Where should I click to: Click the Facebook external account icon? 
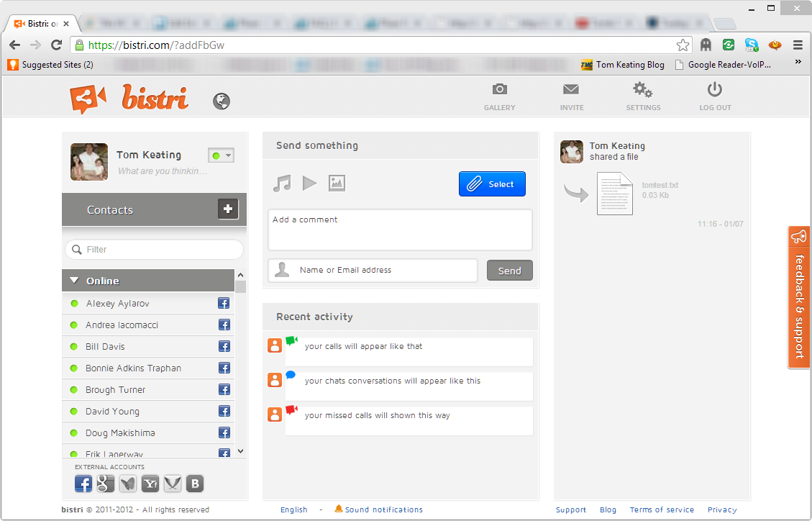[83, 484]
